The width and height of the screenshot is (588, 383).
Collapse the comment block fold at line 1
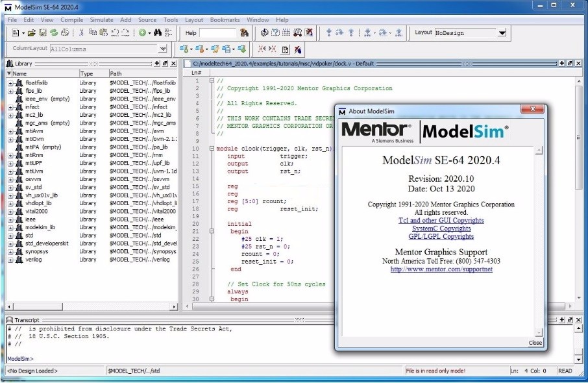click(212, 80)
